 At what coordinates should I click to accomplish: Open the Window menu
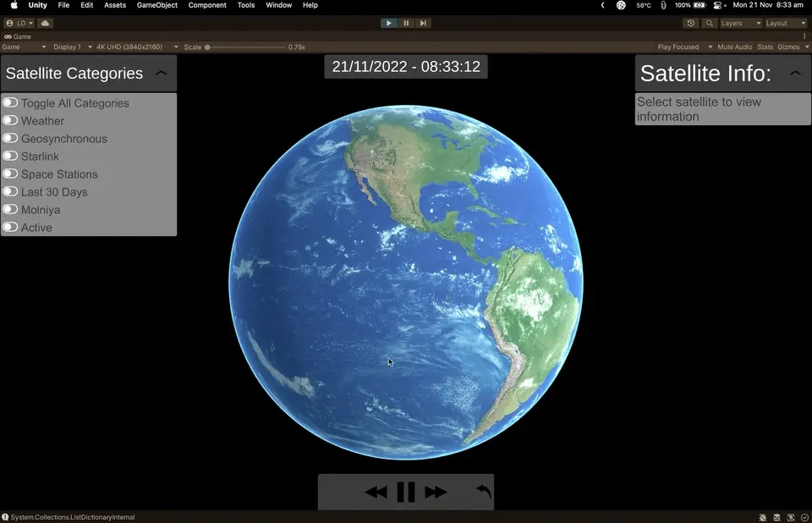278,5
